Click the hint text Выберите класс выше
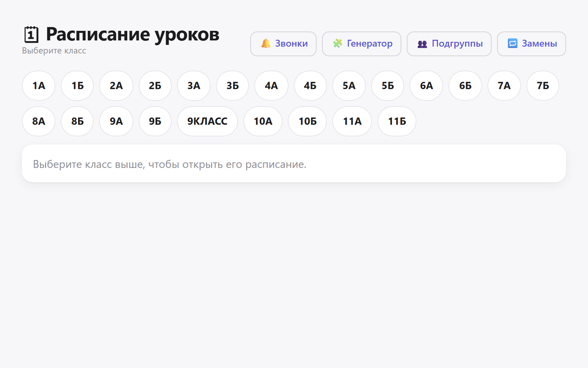588x368 pixels. point(169,164)
